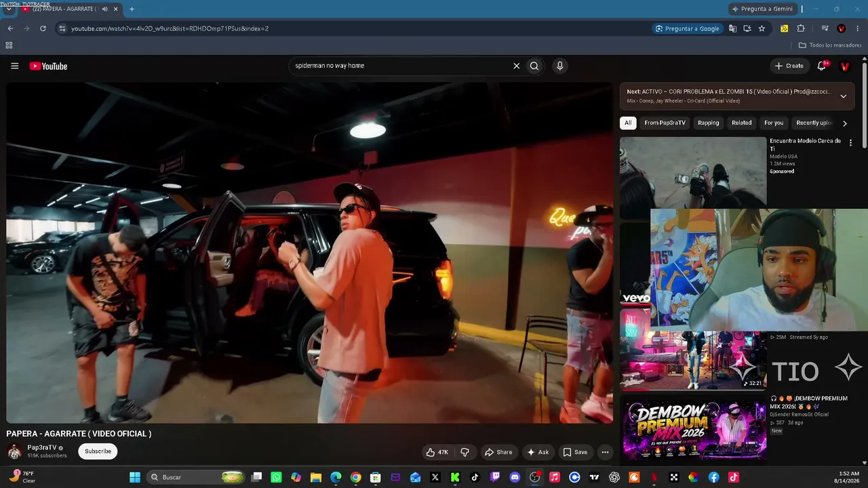Open the Chrome profile avatar
This screenshot has width=868, height=488.
[x=842, y=28]
